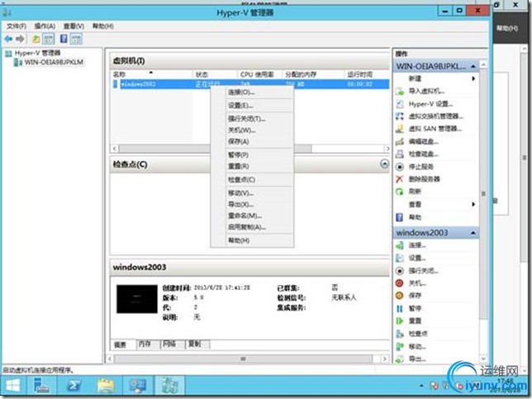Image resolution: width=532 pixels, height=399 pixels.
Task: Select WIN-OEIA9BJPKLM server in the tree
Action: (54, 62)
